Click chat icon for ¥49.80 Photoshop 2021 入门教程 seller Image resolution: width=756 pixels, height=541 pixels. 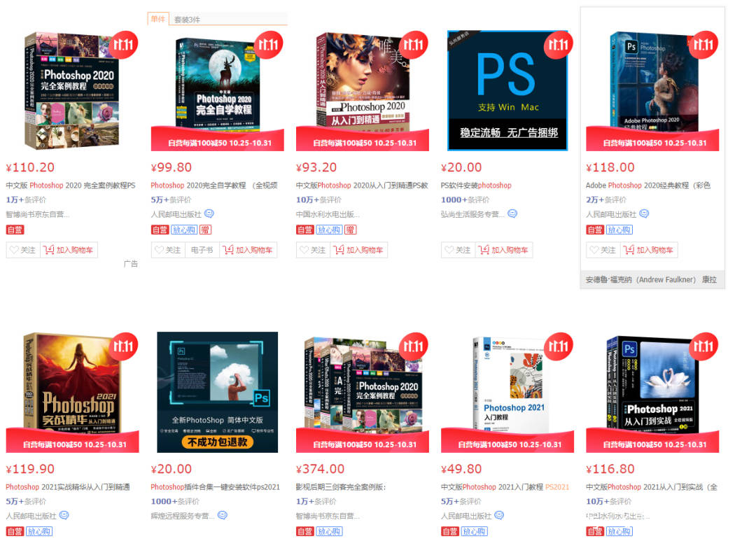point(499,515)
